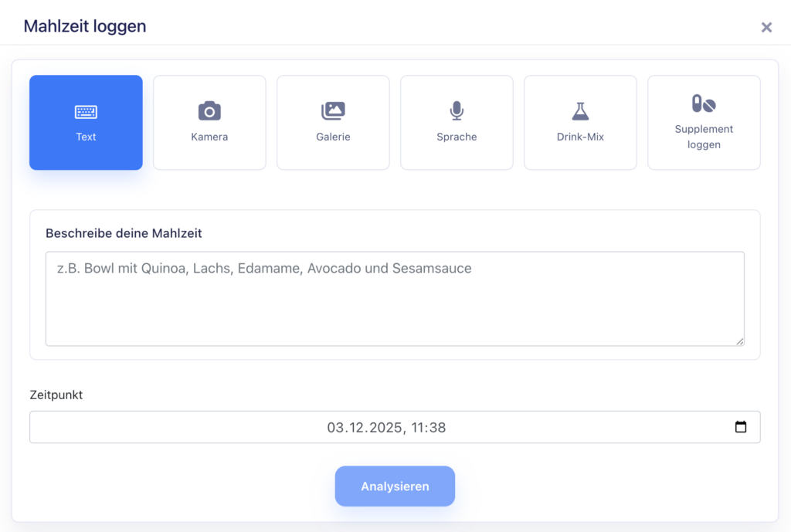Image resolution: width=791 pixels, height=532 pixels.
Task: Click the keyboard icon in Text option
Action: point(86,112)
